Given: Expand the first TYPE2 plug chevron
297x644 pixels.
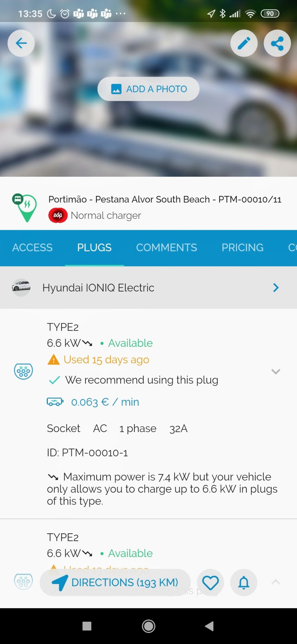Looking at the screenshot, I should [276, 372].
